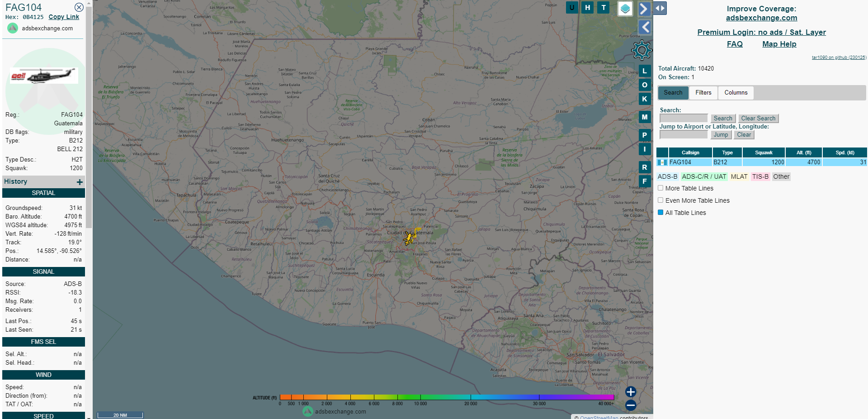Click the Search button
The width and height of the screenshot is (868, 419).
723,119
